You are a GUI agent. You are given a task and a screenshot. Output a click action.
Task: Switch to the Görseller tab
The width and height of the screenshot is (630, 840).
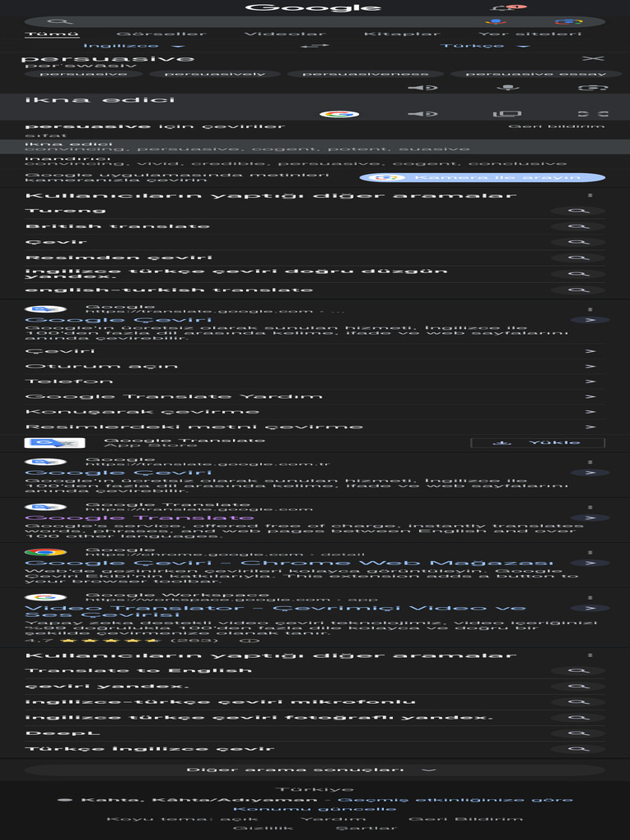pyautogui.click(x=162, y=34)
